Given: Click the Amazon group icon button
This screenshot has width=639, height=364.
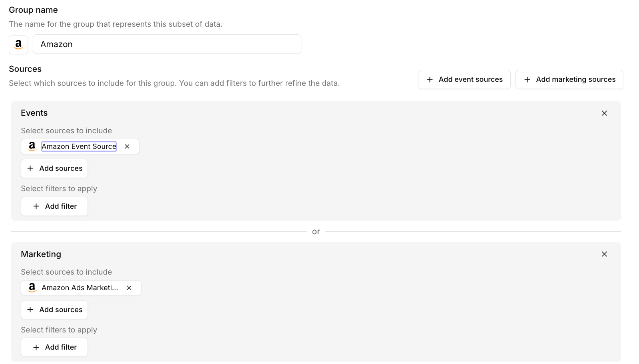Looking at the screenshot, I should pos(18,44).
